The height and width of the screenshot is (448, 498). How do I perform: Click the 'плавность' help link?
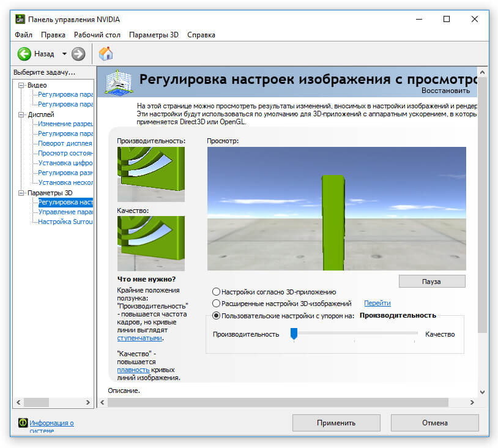(133, 370)
